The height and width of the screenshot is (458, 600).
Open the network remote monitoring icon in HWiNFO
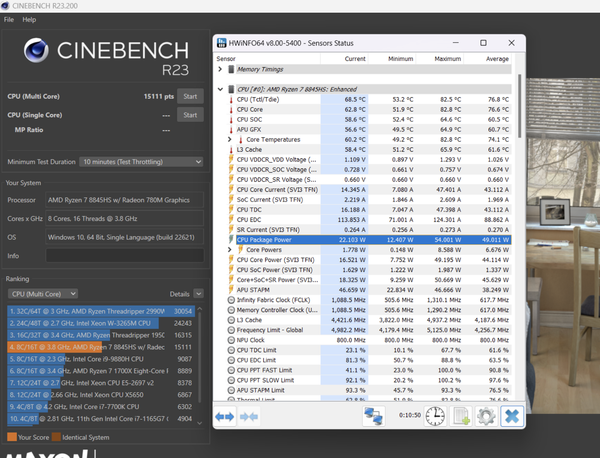tap(373, 416)
